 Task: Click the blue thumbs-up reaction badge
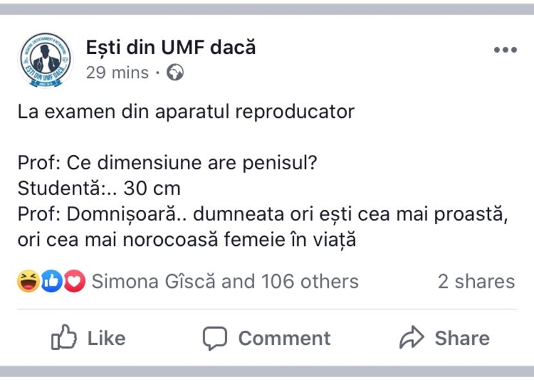pyautogui.click(x=51, y=281)
